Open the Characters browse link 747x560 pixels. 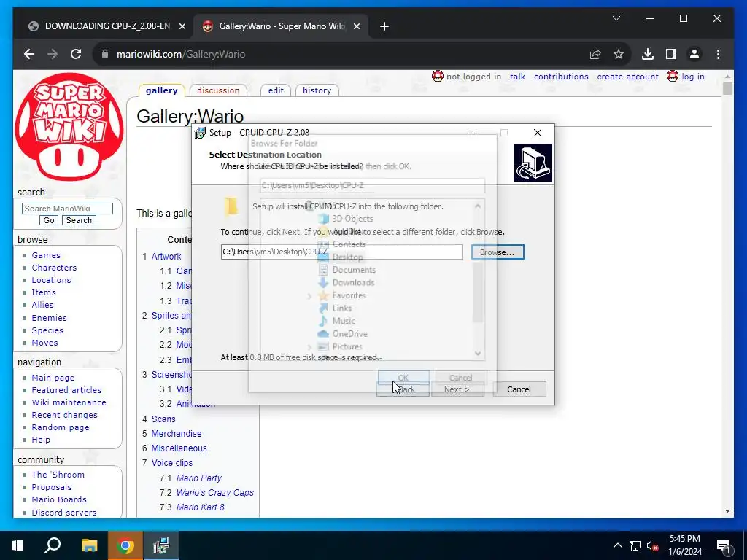54,268
